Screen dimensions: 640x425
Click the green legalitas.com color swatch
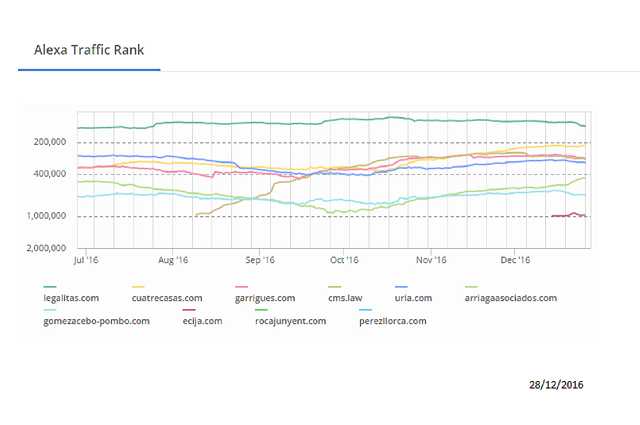click(x=50, y=287)
